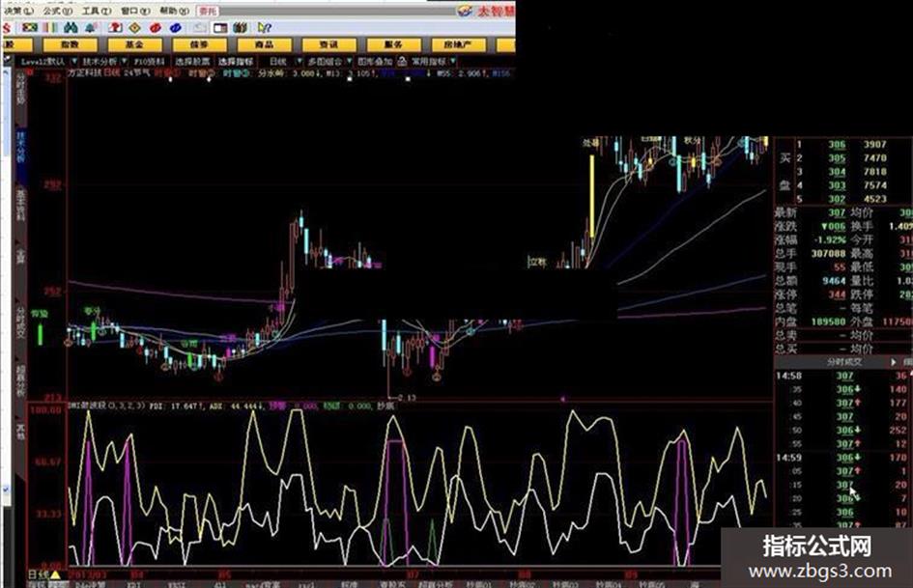Open the 帮助 menu
Image resolution: width=913 pixels, height=588 pixels.
click(174, 11)
